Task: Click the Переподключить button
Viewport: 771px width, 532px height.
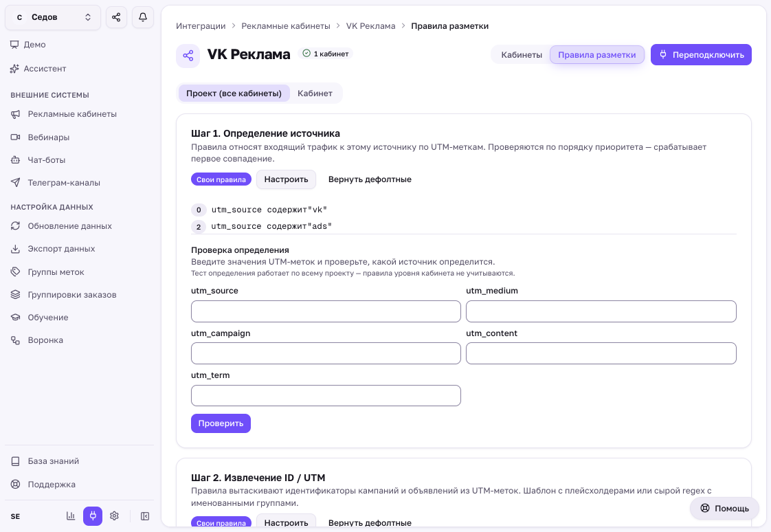Action: 701,54
